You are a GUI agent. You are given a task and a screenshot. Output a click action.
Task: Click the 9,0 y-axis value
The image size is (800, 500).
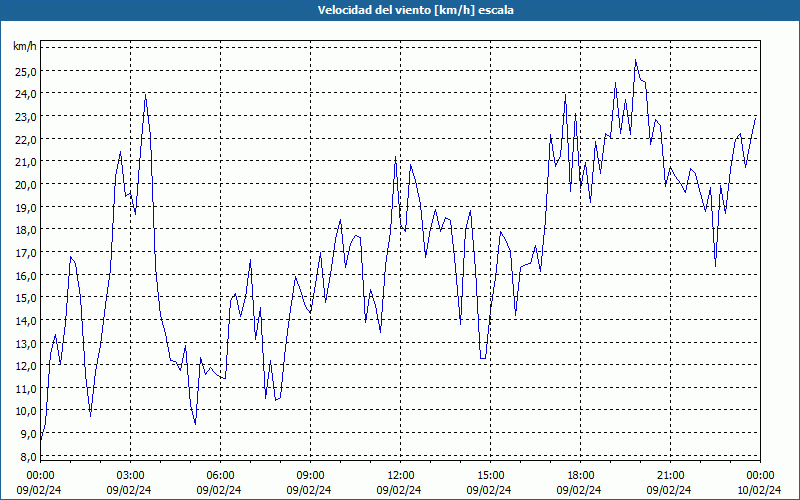click(x=28, y=434)
